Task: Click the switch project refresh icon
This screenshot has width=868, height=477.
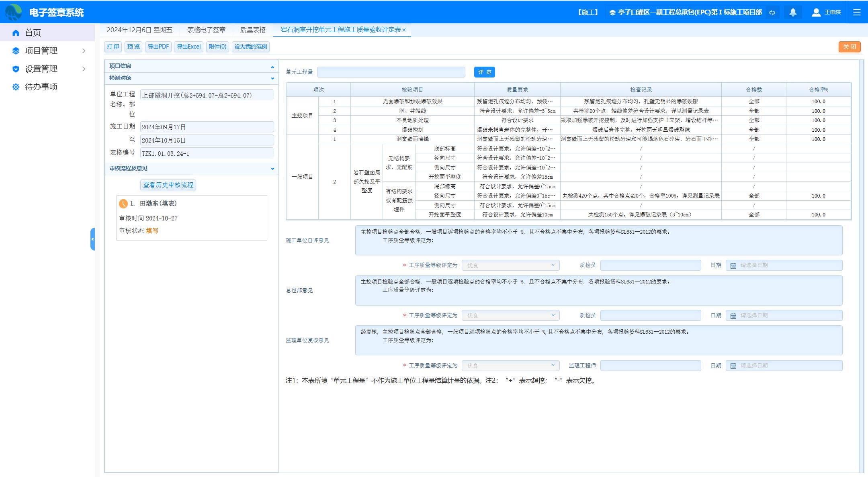Action: tap(772, 12)
